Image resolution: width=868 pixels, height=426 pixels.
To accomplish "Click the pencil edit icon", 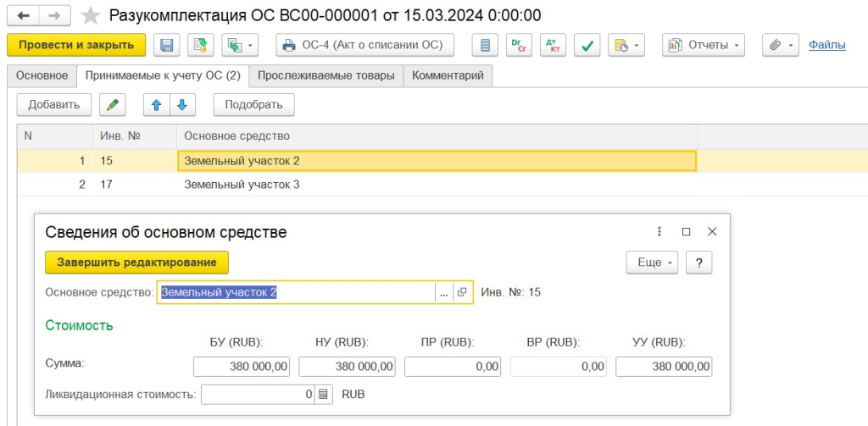I will tap(112, 104).
